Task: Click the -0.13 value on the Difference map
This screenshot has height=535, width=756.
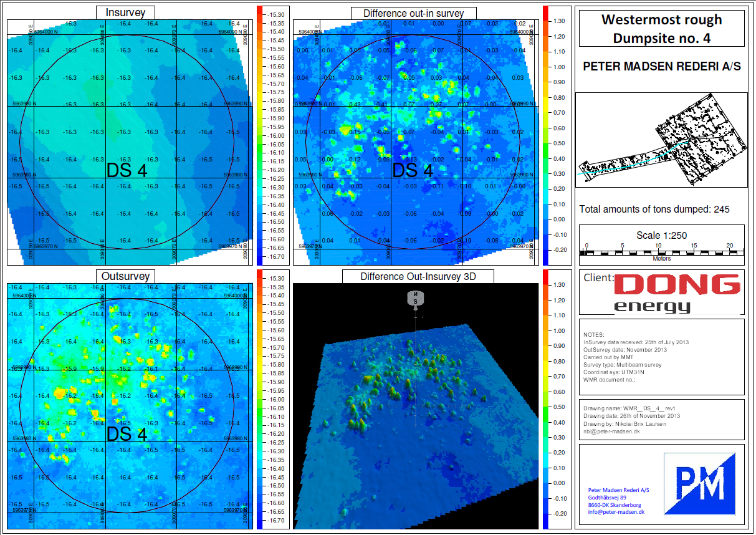Action: pos(409,159)
